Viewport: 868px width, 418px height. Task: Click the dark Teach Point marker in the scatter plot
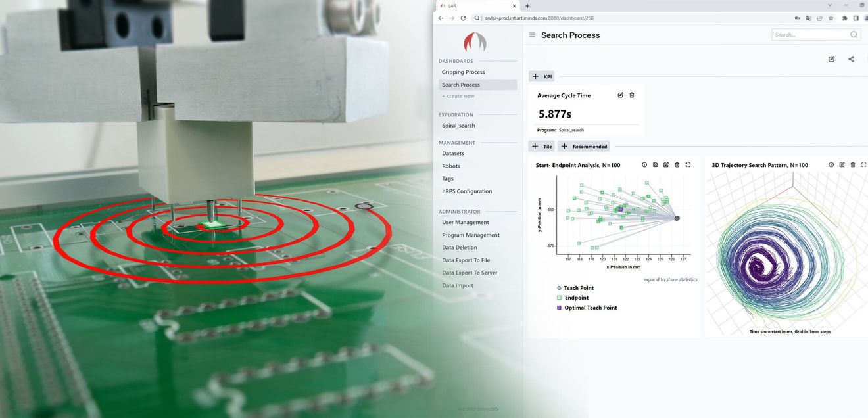677,218
